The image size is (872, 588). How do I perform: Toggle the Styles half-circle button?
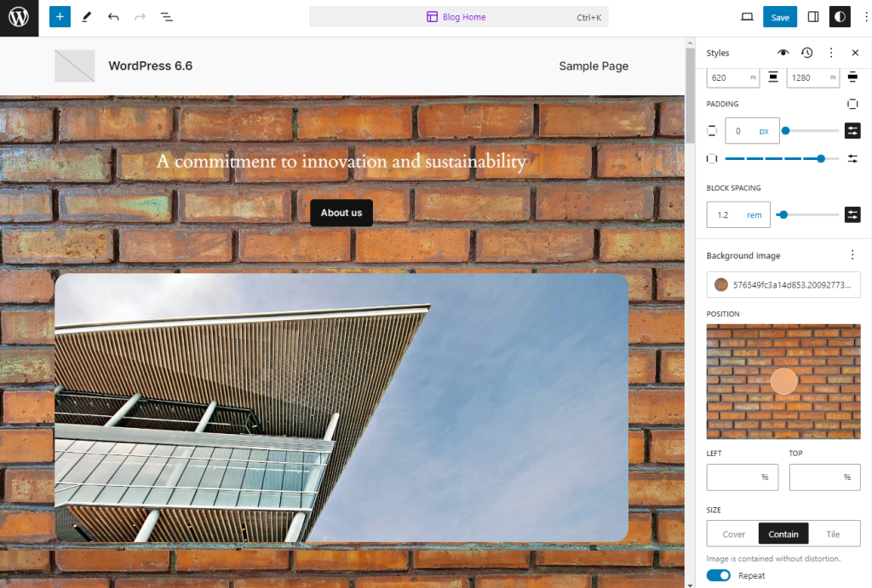[x=840, y=17]
